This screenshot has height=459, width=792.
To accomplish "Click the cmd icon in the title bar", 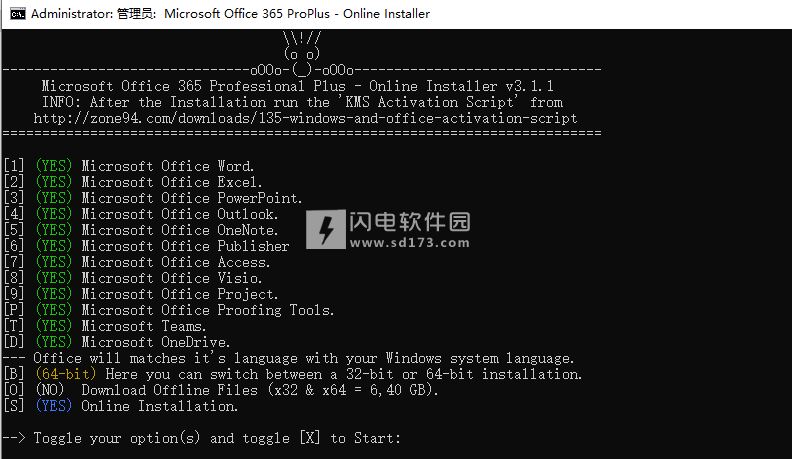I will (x=18, y=14).
